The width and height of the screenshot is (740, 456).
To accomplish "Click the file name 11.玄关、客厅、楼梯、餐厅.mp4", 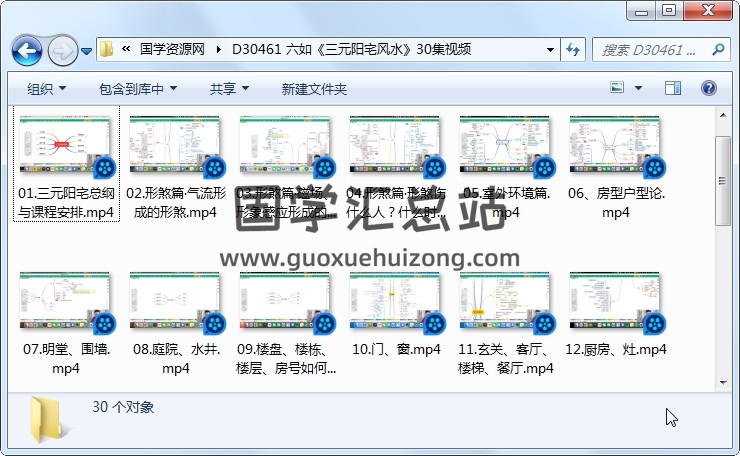I will click(x=505, y=359).
